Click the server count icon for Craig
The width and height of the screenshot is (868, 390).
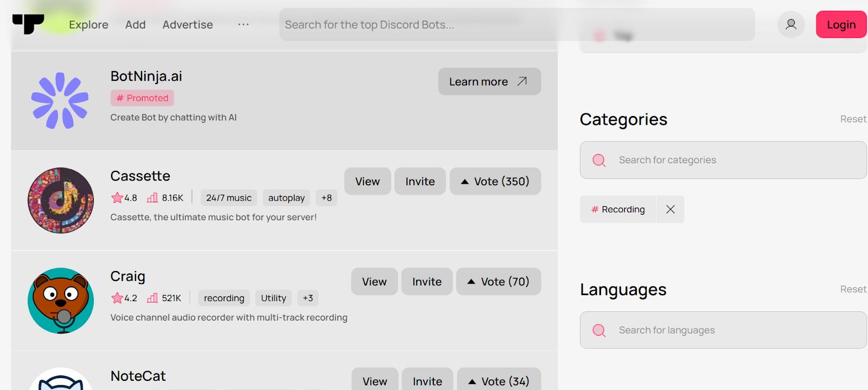(152, 298)
